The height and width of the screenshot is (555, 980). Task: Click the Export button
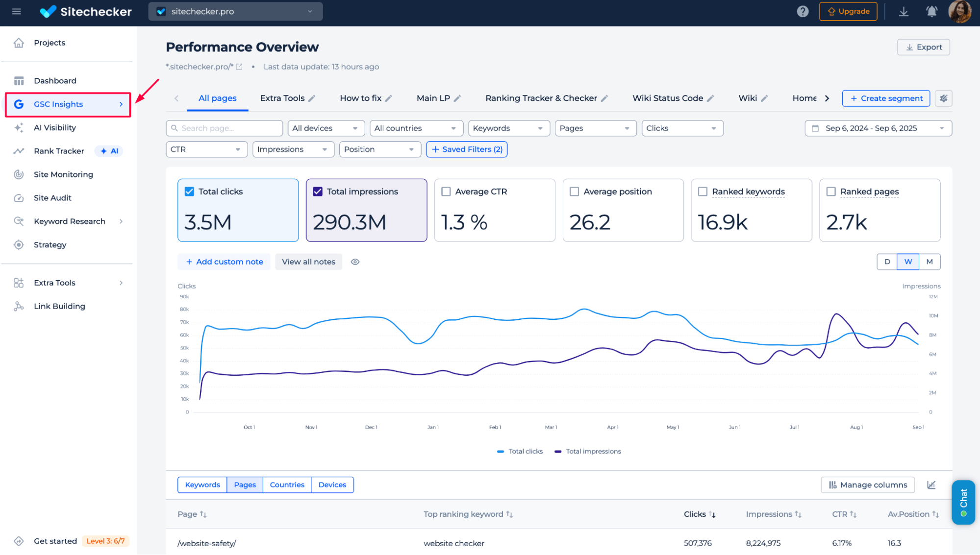tap(924, 48)
